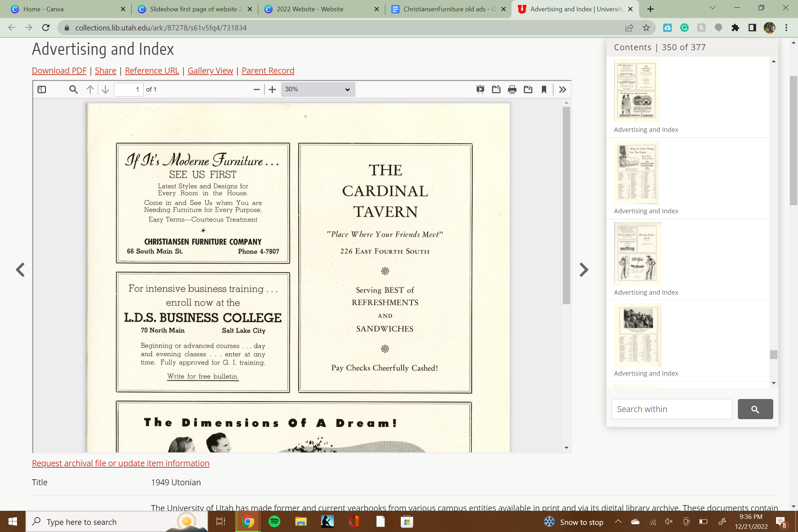
Task: Toggle the PDF viewer sidebar
Action: point(42,89)
